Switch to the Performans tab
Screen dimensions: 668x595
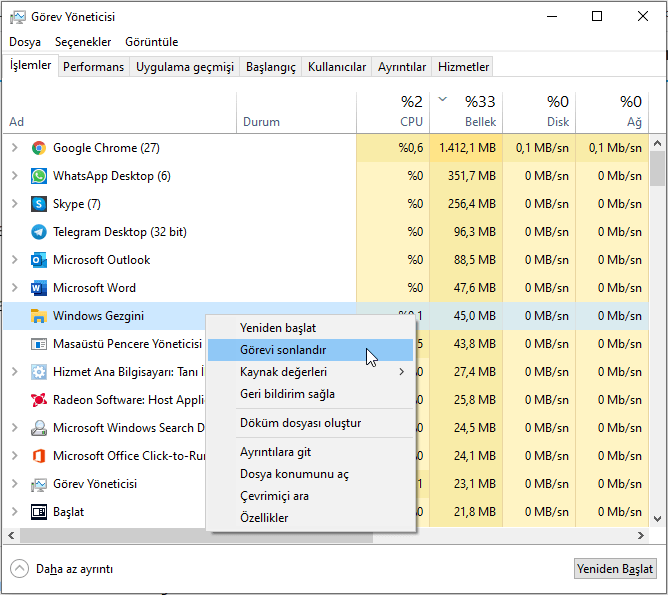(93, 67)
